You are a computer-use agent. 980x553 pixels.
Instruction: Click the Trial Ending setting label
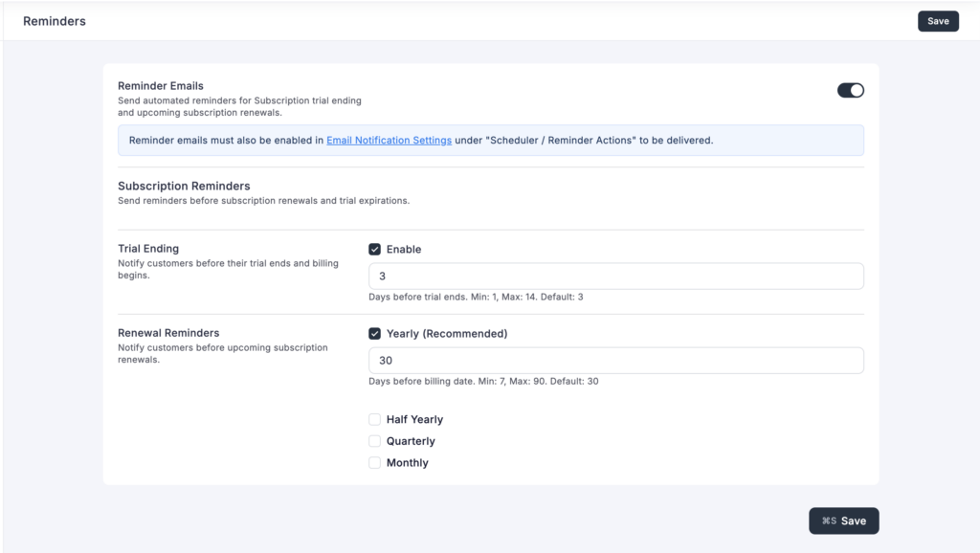(148, 249)
